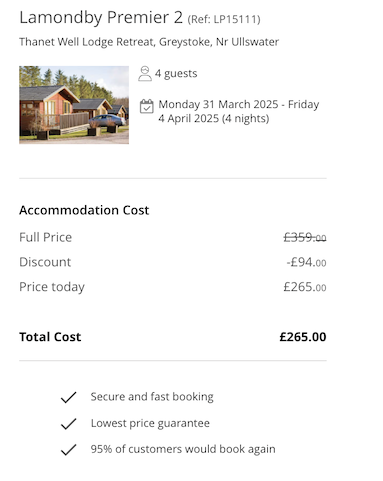Viewport: 383px width, 481px height.
Task: Open the lodge photo thumbnail
Action: pyautogui.click(x=74, y=105)
